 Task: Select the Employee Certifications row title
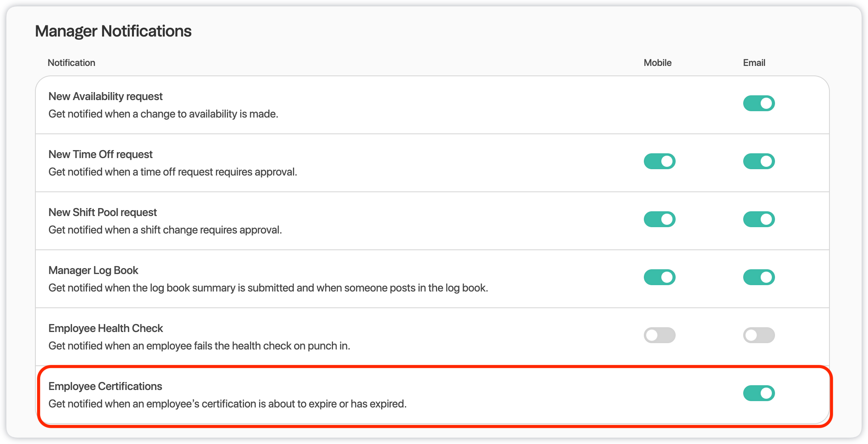tap(105, 386)
